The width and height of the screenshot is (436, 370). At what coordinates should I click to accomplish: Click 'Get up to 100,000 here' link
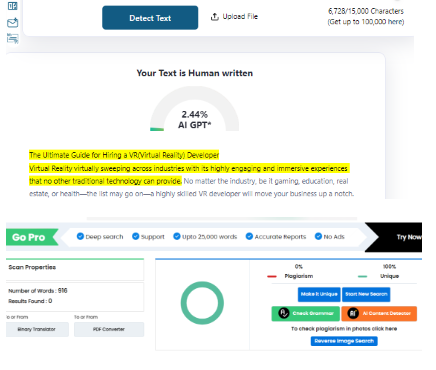point(366,22)
